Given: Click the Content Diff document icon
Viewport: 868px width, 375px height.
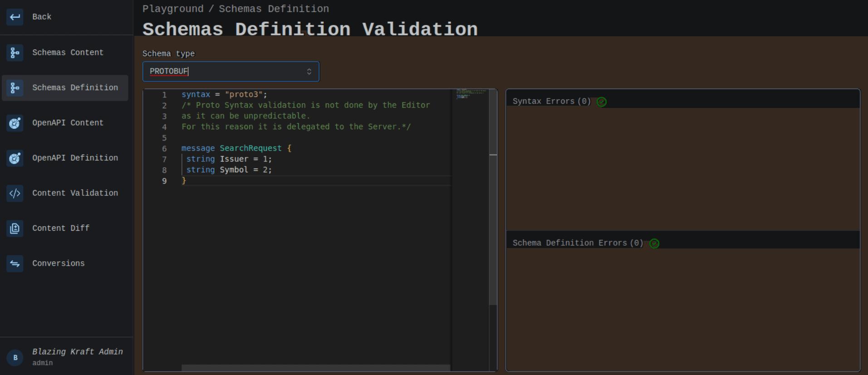Looking at the screenshot, I should point(15,229).
